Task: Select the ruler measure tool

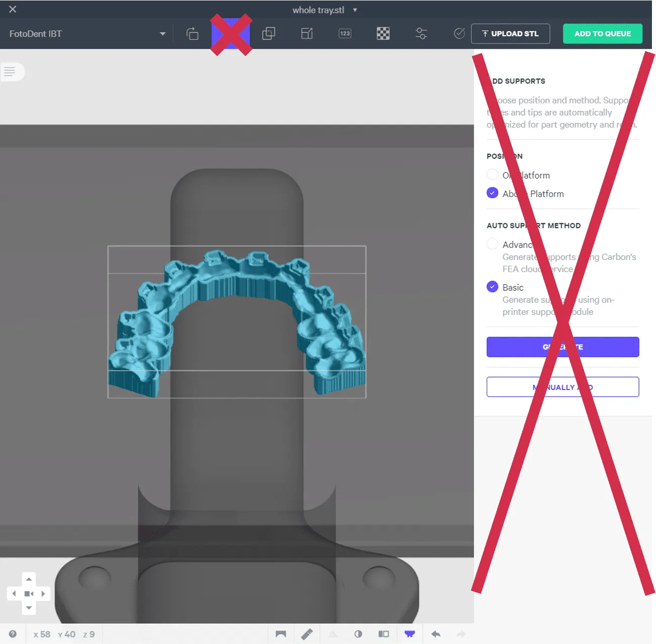Action: pyautogui.click(x=307, y=634)
